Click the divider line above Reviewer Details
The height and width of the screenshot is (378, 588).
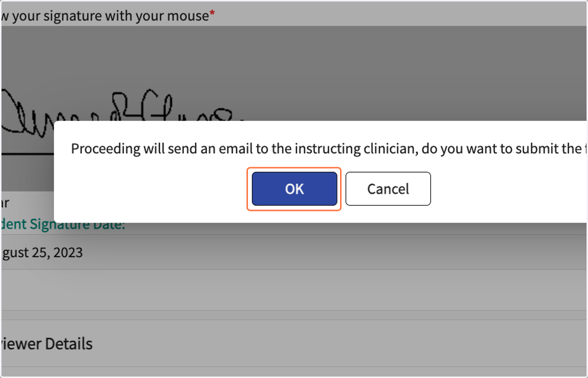click(294, 320)
